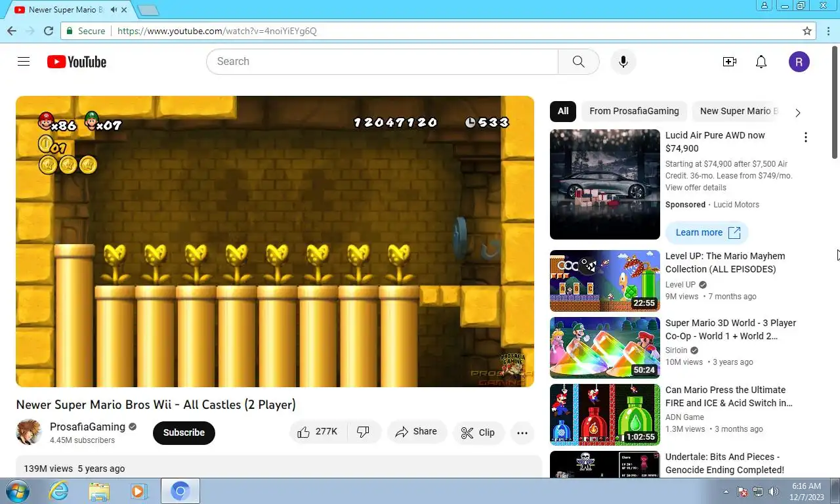Open Super Mario 3D World thumbnail

(x=605, y=348)
